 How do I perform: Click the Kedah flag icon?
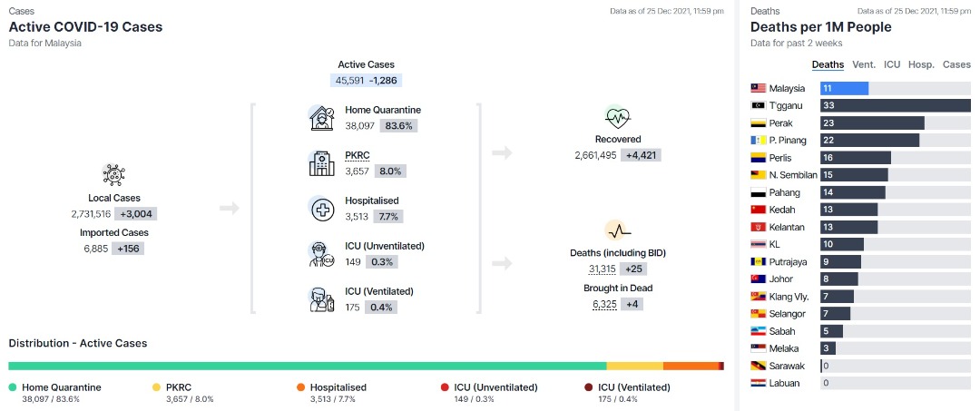758,210
